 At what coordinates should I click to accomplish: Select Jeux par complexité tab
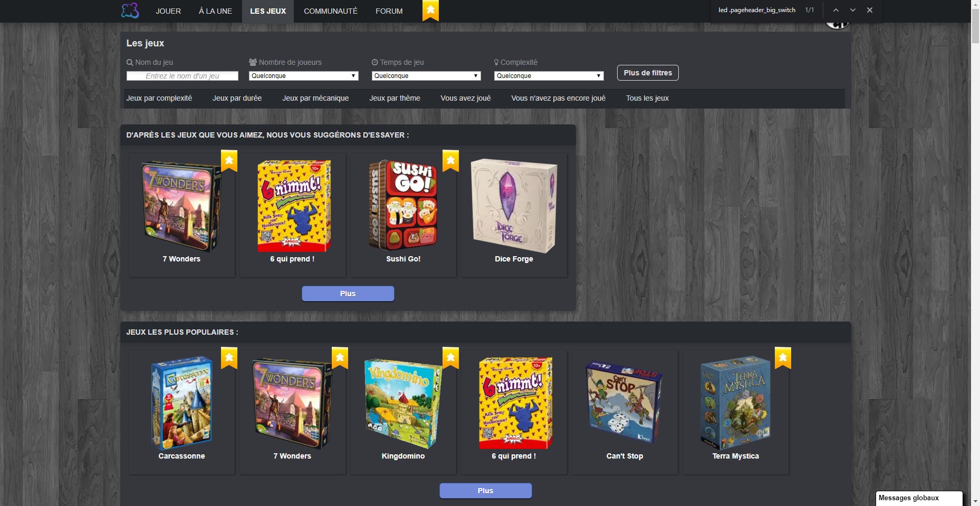159,98
